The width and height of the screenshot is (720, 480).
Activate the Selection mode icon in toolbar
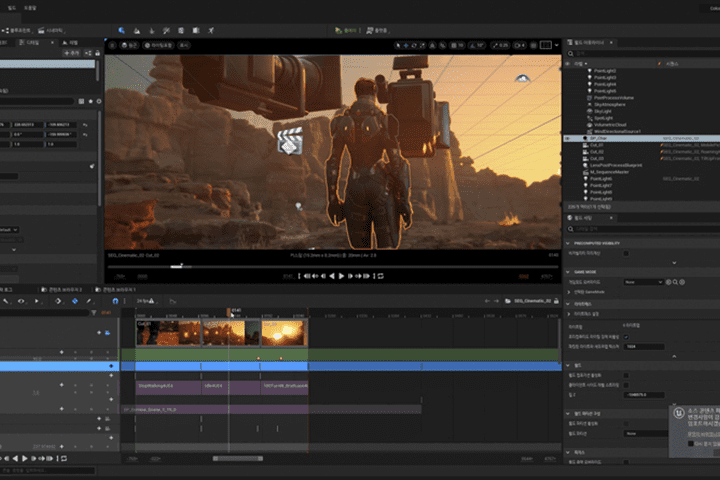(122, 30)
